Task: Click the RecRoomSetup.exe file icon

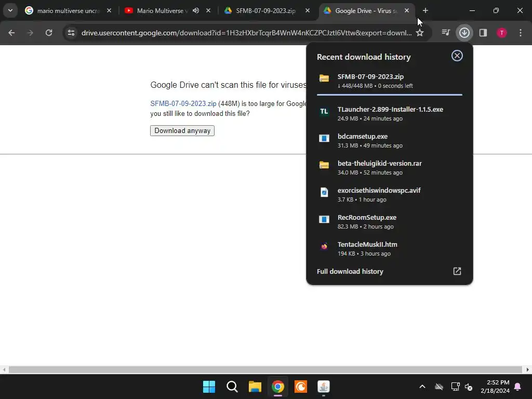Action: click(324, 219)
